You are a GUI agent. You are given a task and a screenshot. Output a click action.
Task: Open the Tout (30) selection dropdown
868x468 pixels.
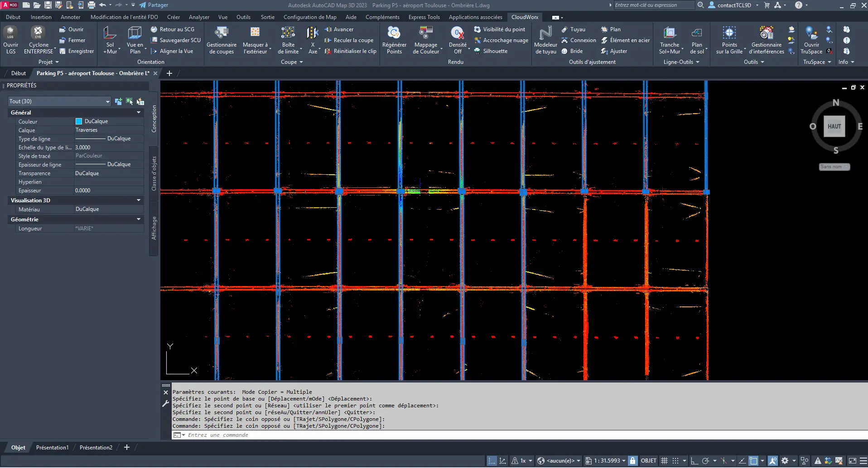[x=59, y=101]
